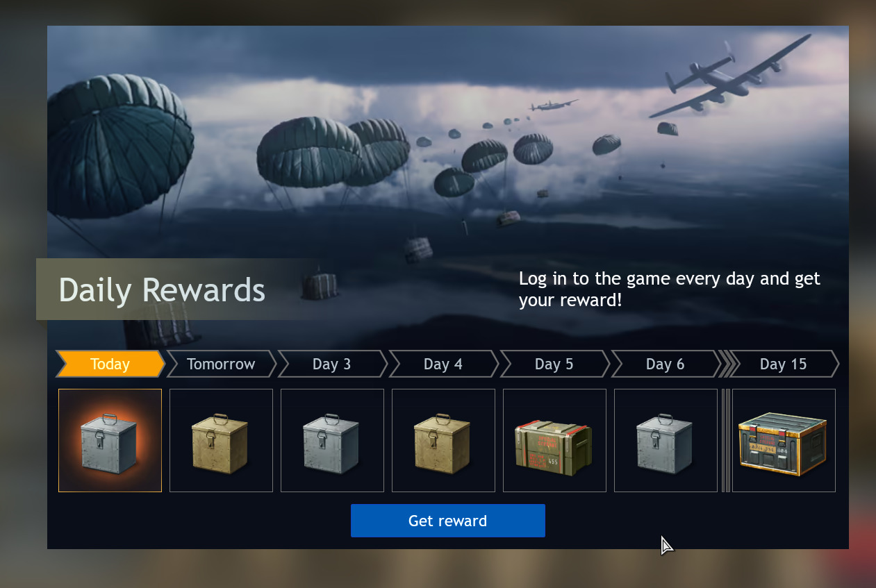876x588 pixels.
Task: Click the Day 3 silver box
Action: pyautogui.click(x=332, y=440)
